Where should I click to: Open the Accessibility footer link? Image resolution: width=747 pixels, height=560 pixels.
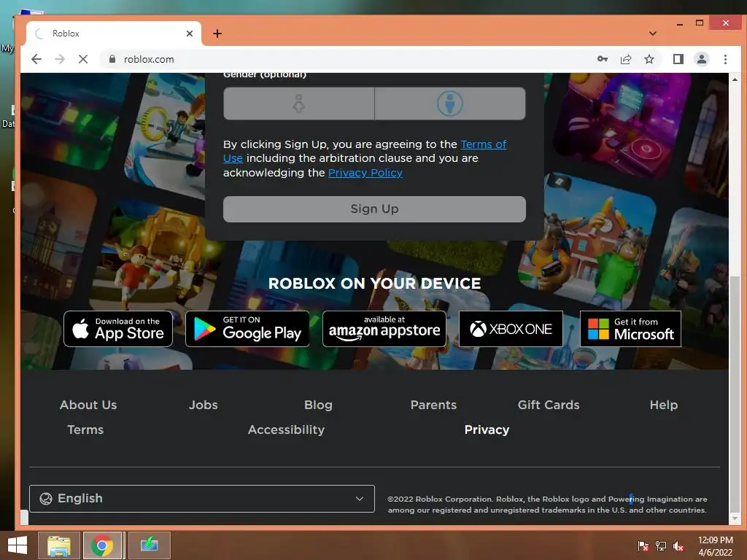point(286,429)
